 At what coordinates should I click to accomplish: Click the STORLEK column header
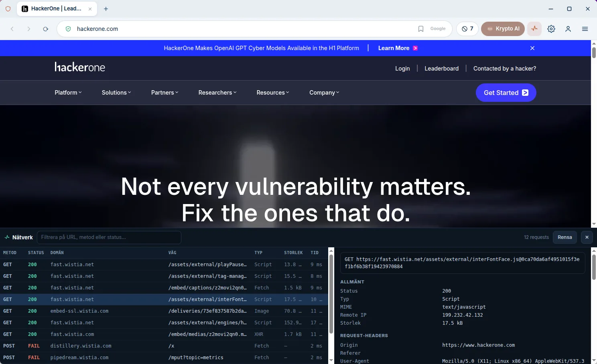pos(293,253)
